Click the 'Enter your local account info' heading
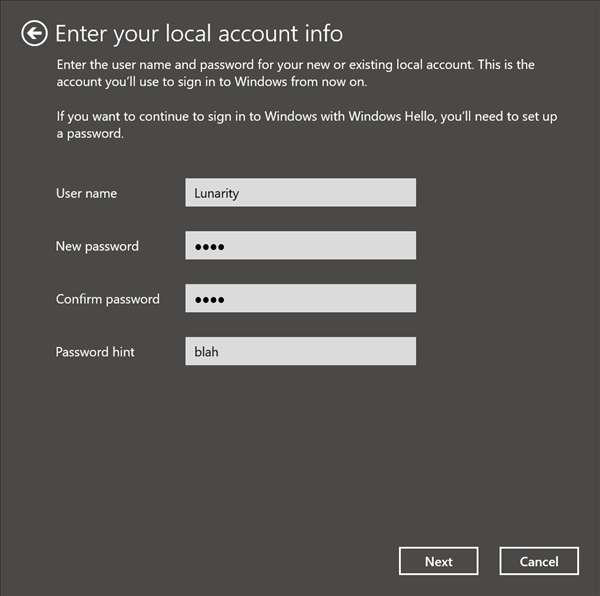The width and height of the screenshot is (600, 596). [198, 34]
